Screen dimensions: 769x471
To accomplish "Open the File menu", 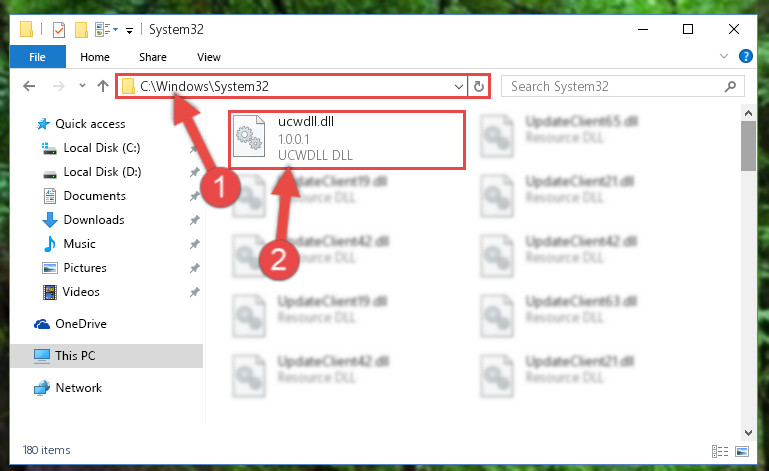I will coord(37,57).
